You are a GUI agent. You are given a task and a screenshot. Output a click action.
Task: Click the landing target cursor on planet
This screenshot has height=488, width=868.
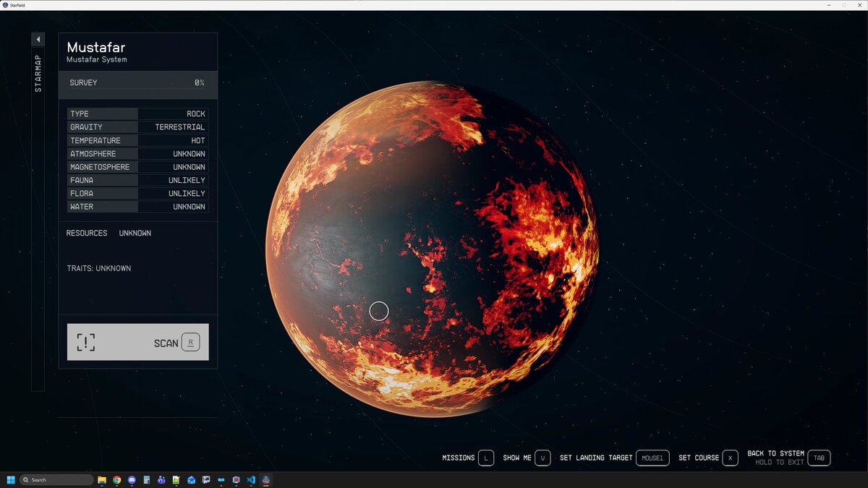click(x=379, y=312)
